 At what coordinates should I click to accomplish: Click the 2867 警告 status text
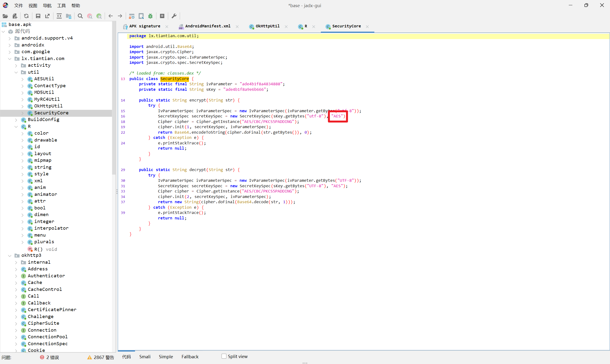coord(104,357)
